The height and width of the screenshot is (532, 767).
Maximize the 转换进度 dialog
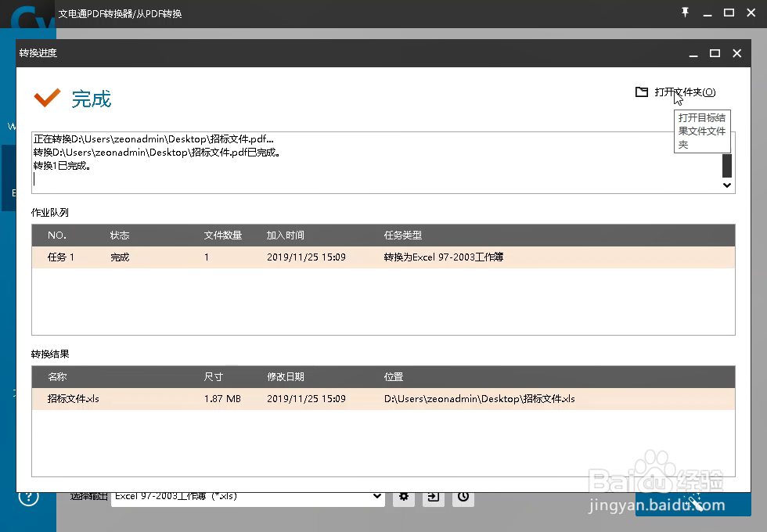click(715, 53)
